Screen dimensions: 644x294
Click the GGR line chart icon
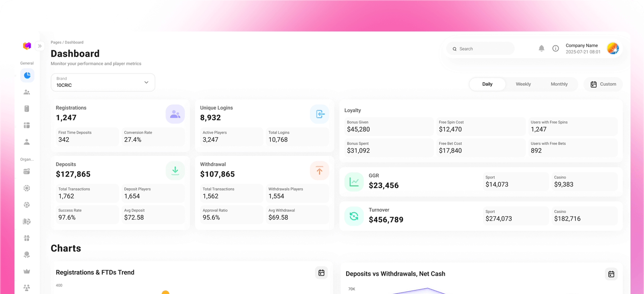point(354,182)
